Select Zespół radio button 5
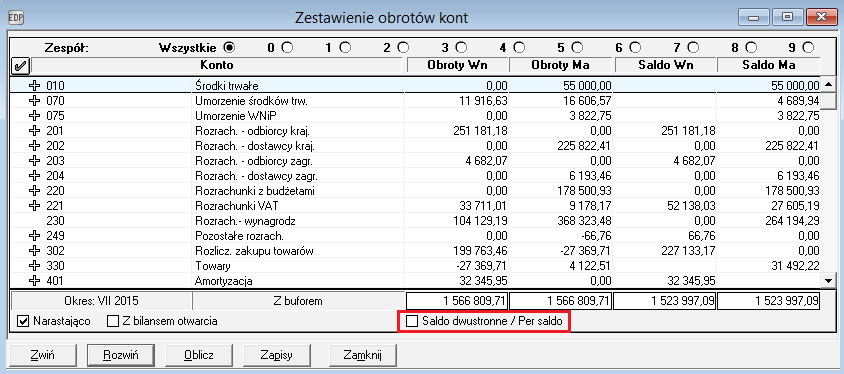 [576, 48]
